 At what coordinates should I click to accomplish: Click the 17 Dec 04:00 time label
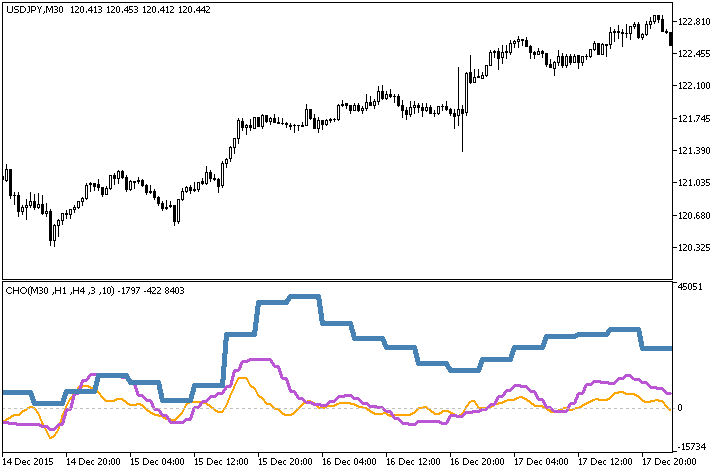coord(543,462)
